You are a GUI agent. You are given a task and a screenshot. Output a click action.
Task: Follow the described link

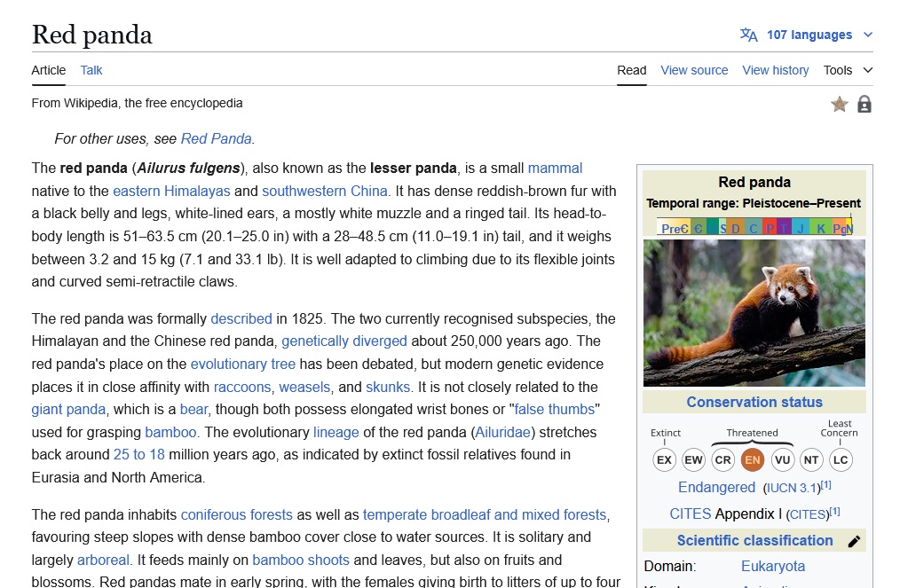click(241, 319)
